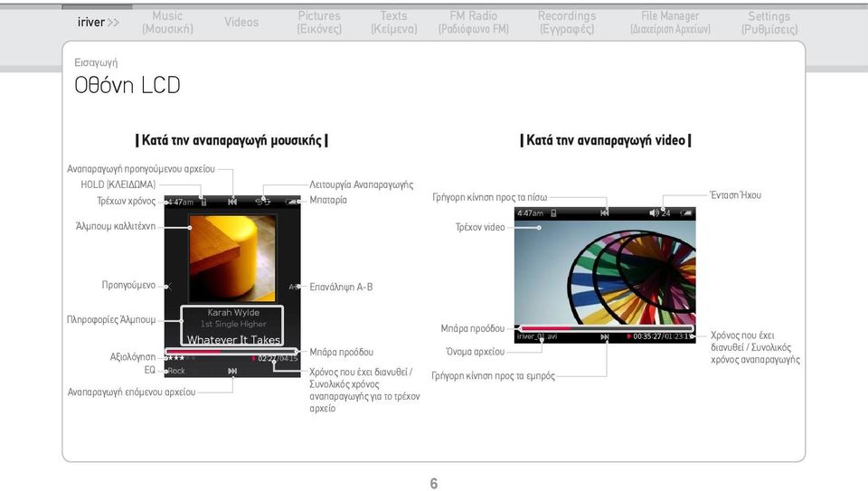Tap the left arrow beside album art
The height and width of the screenshot is (491, 868).
click(x=169, y=287)
